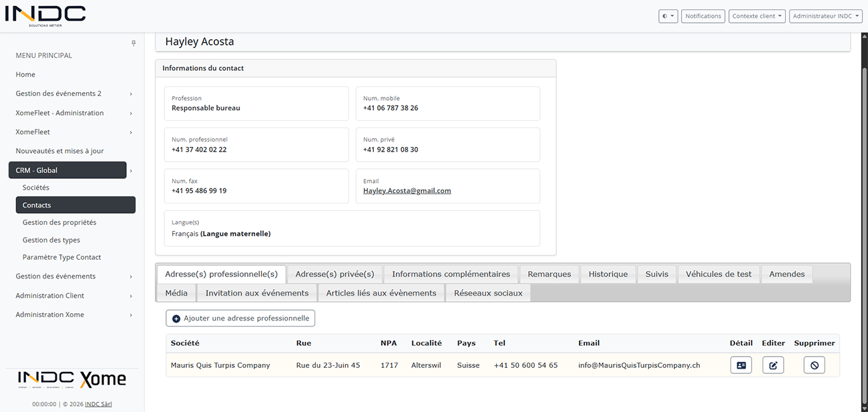Click the Hayley Acosta page title
The image size is (868, 412).
(200, 41)
